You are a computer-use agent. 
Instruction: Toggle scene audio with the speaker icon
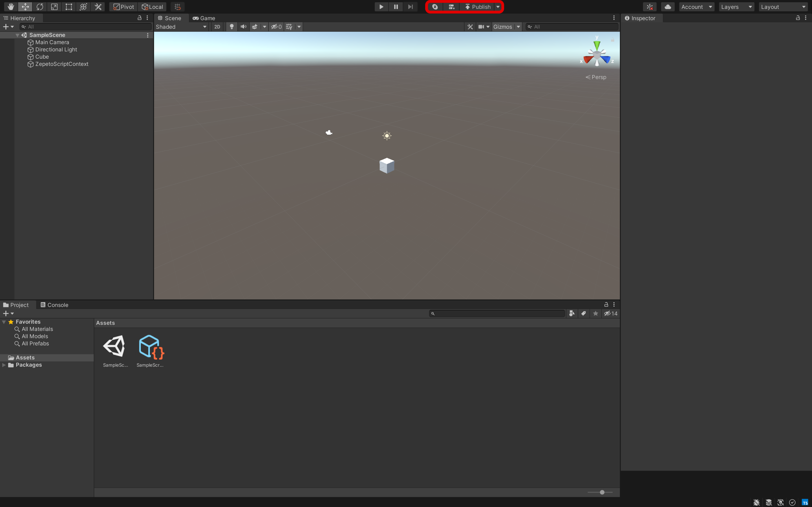coord(243,27)
